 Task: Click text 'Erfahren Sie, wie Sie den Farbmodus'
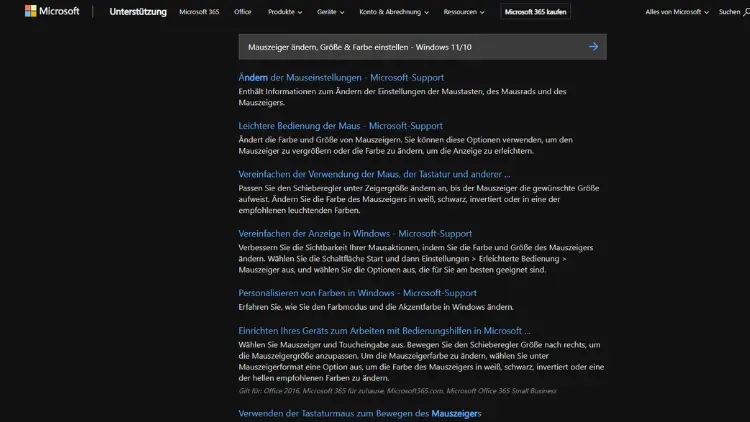303,306
